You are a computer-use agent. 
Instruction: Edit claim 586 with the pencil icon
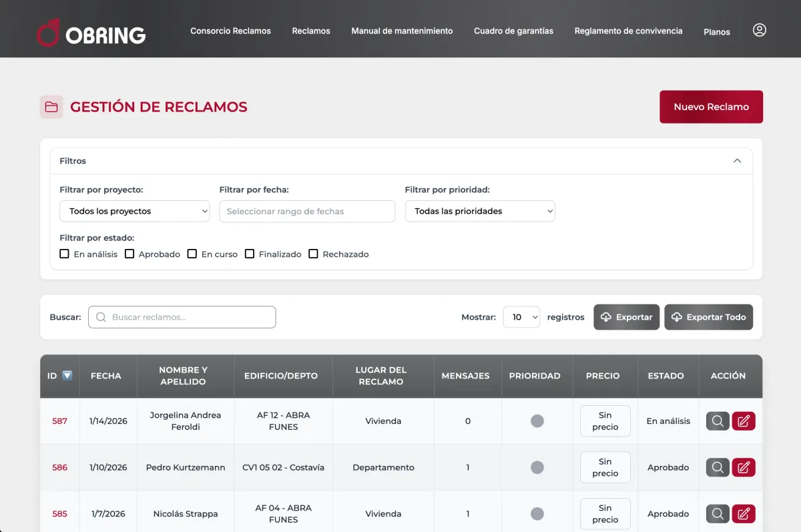click(744, 467)
